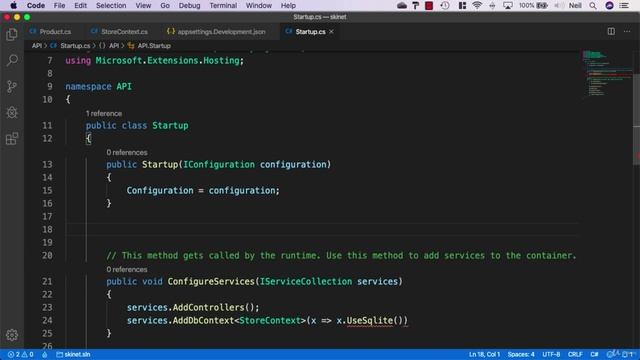Viewport: 640px width, 360px height.
Task: Place cursor on empty line 18
Action: [x=322, y=229]
